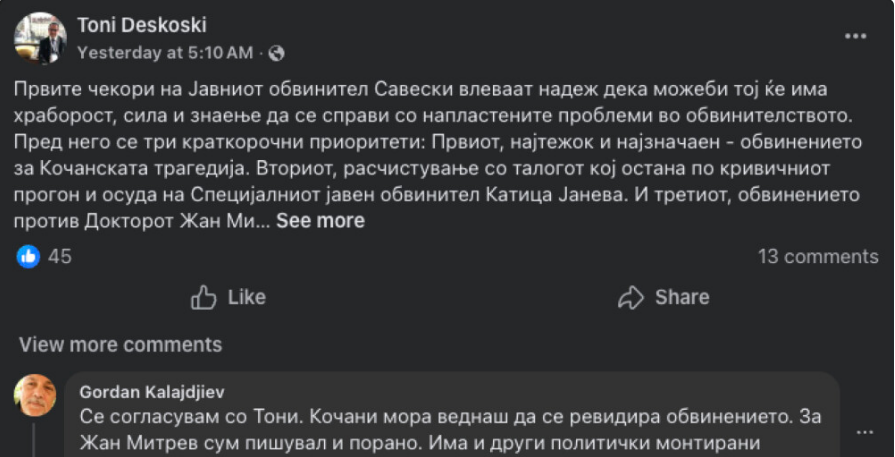The image size is (895, 457).
Task: Click the globe public audience icon
Action: pos(277,52)
